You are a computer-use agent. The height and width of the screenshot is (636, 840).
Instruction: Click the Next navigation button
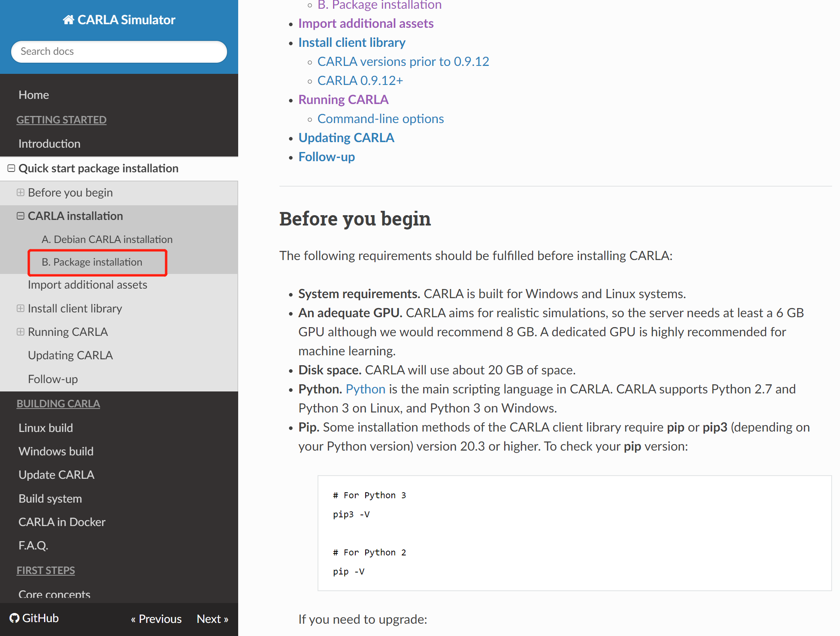point(212,619)
